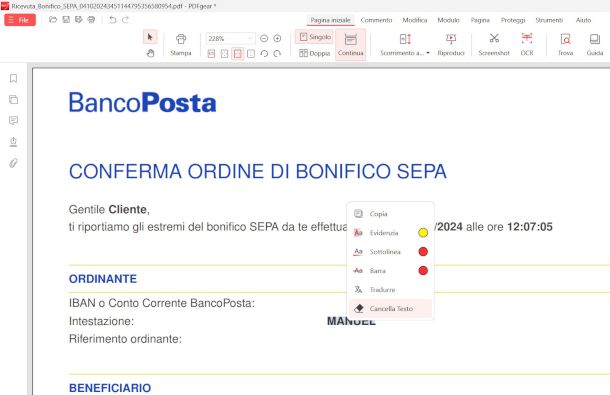Open the File menu button
The image size is (610, 395).
point(20,20)
